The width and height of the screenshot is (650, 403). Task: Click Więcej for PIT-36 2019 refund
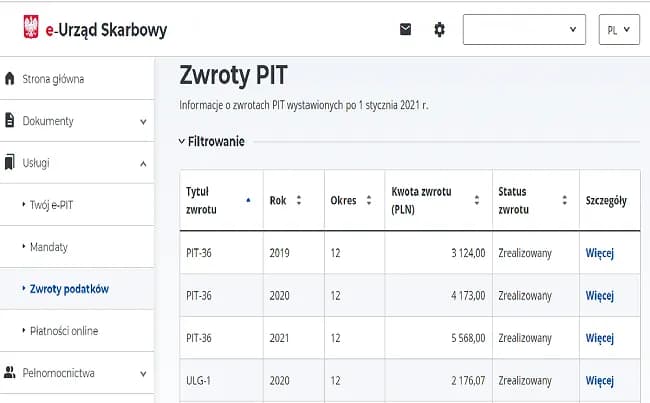[599, 253]
